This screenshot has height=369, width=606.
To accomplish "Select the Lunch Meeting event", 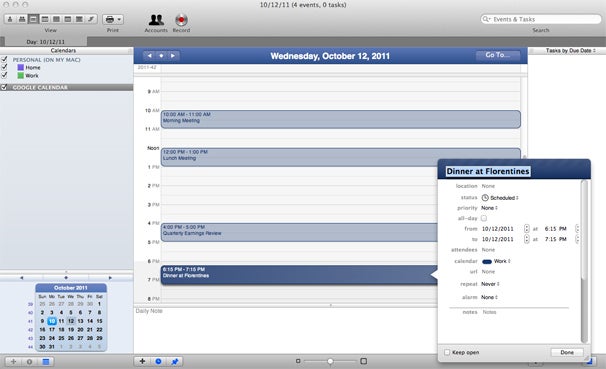I will 340,157.
